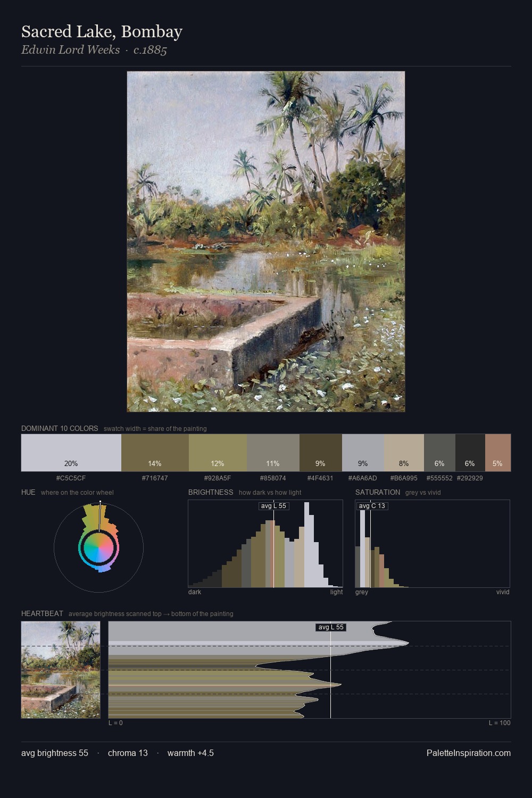Viewport: 532px width, 798px height.
Task: Open the main Sacred Lake painting image
Action: tap(266, 242)
